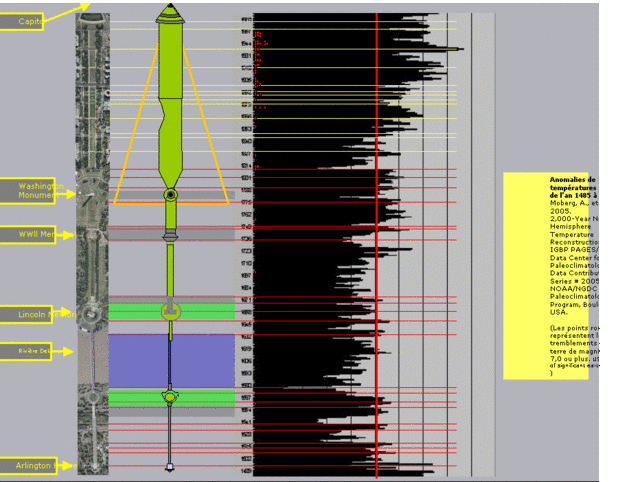640x482 pixels.
Task: Click the small white square at the diagram bottom
Action: pos(169,467)
